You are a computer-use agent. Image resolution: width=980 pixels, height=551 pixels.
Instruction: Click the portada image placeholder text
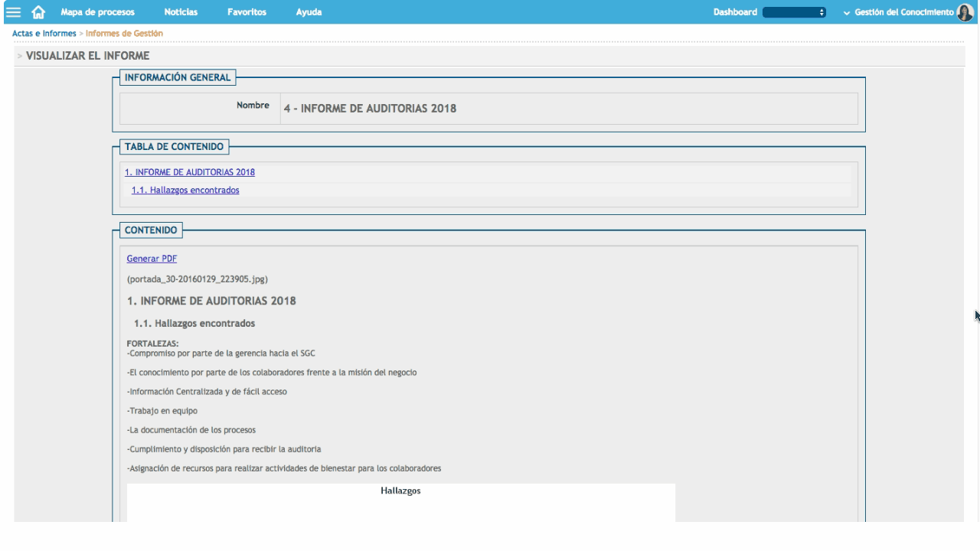tap(197, 279)
